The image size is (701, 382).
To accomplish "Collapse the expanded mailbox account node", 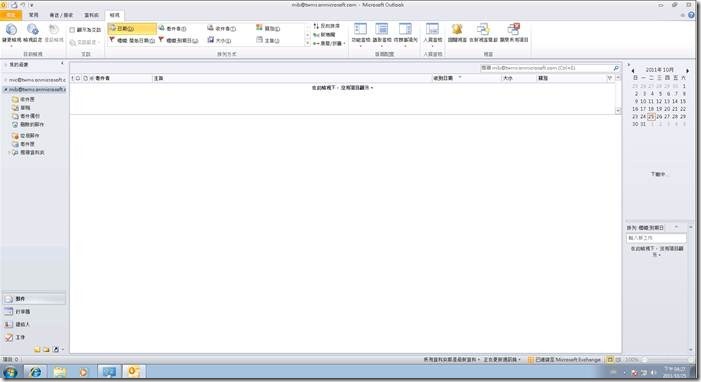I will (x=5, y=90).
